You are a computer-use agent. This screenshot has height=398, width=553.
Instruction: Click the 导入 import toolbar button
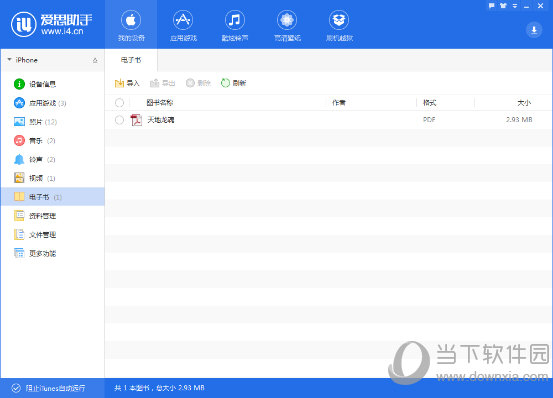[x=127, y=83]
